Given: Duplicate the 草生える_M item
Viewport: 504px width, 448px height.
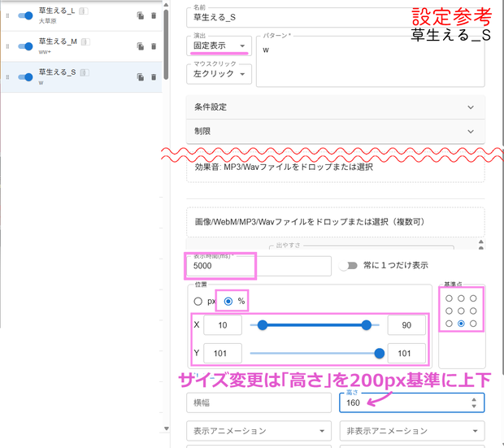Looking at the screenshot, I should (x=141, y=46).
